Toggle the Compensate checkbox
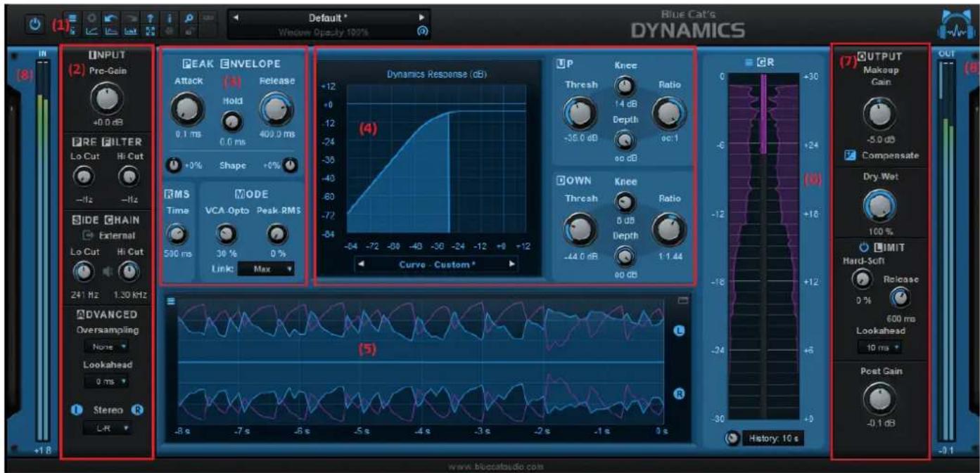The height and width of the screenshot is (473, 980). tap(850, 155)
